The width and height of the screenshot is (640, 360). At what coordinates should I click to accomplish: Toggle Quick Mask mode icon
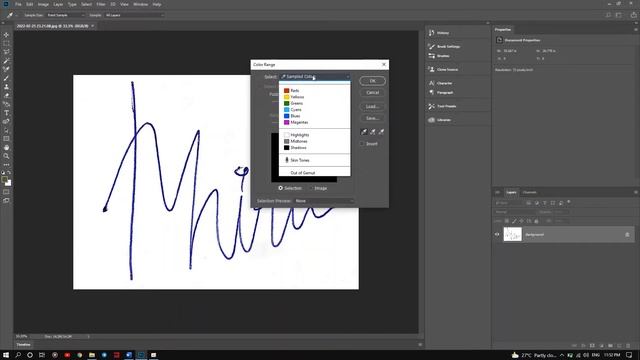pyautogui.click(x=6, y=192)
